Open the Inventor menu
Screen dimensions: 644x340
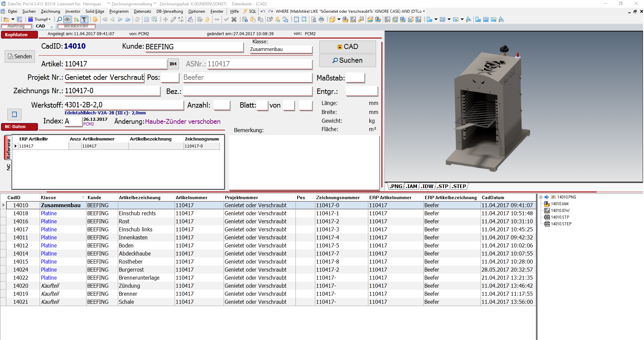73,11
